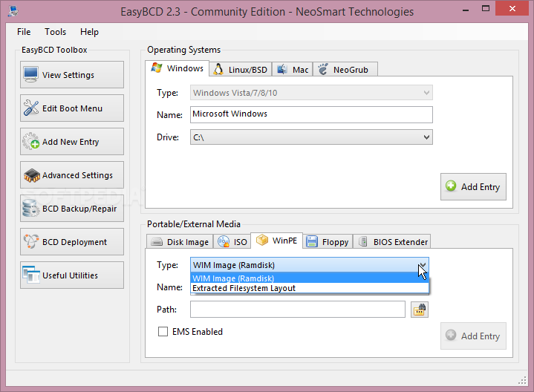Click the NeoGrub gnome-foot tab icon
The width and height of the screenshot is (534, 392).
point(323,69)
